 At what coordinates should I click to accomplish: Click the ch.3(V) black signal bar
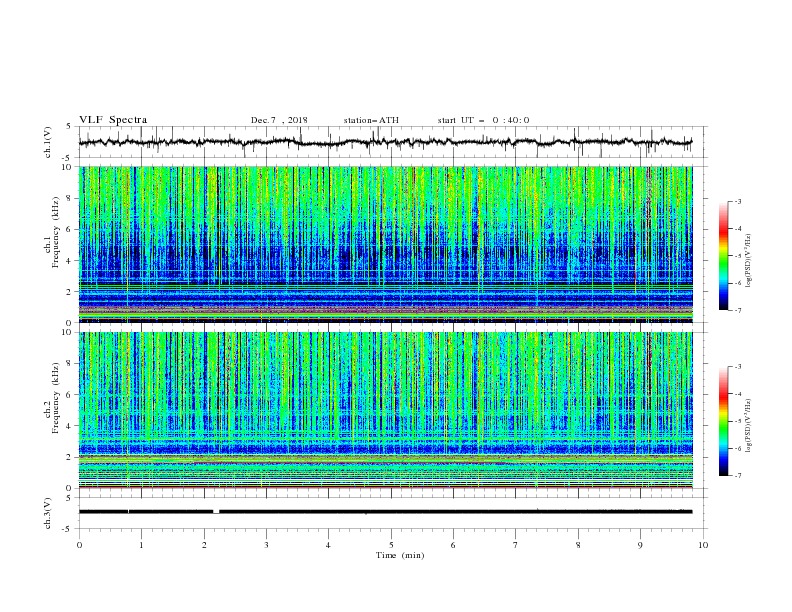click(386, 512)
